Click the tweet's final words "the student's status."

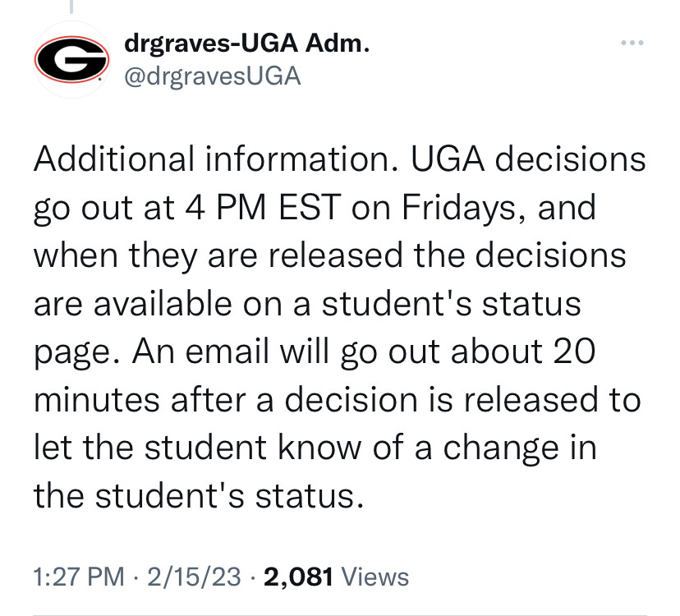pos(197,496)
